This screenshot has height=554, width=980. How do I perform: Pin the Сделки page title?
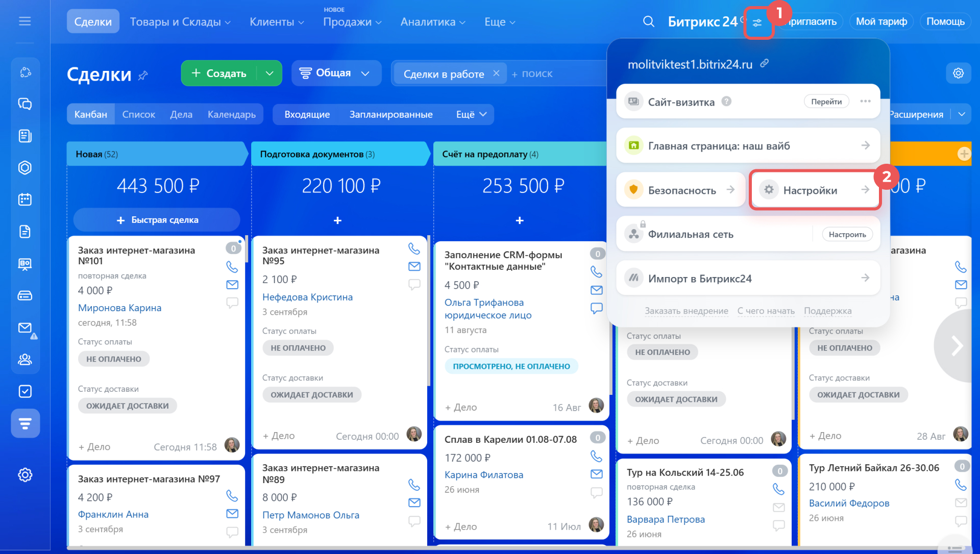coord(143,75)
